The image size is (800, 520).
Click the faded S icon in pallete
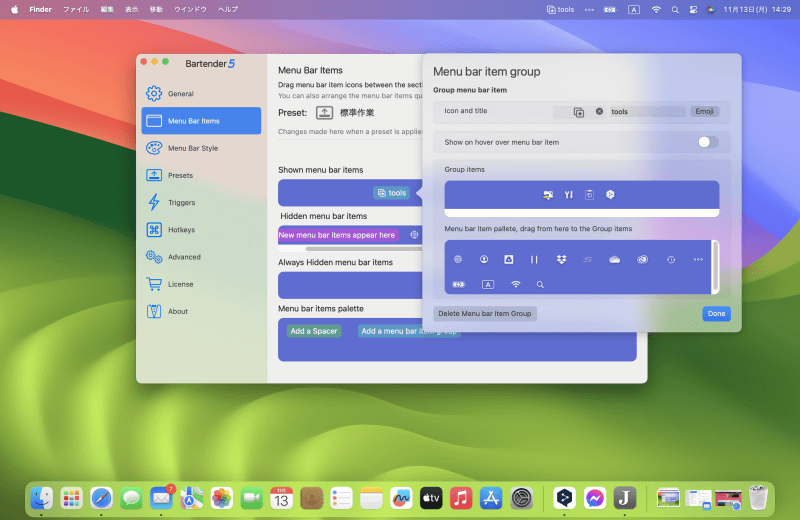(587, 260)
